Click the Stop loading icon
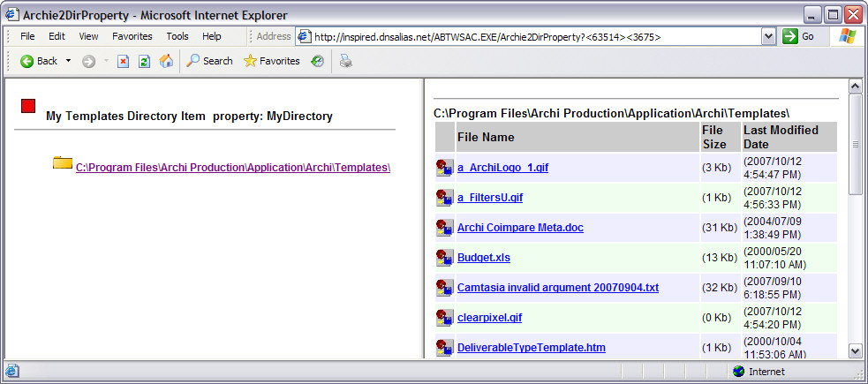 (123, 61)
